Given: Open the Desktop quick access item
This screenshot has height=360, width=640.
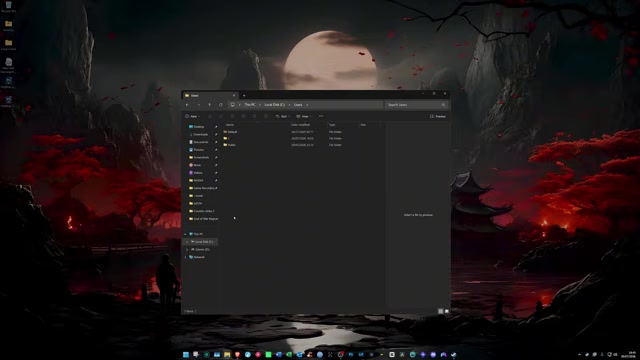Looking at the screenshot, I should (x=197, y=127).
